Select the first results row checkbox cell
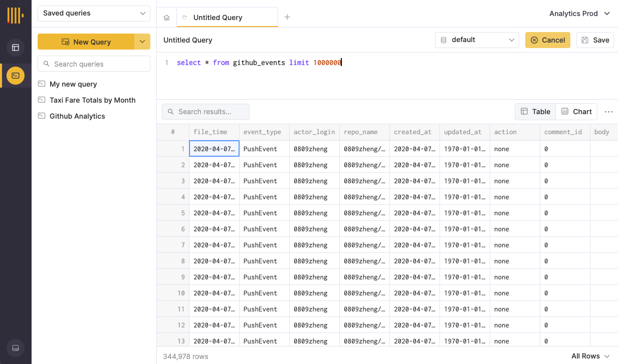Image resolution: width=618 pixels, height=364 pixels. pos(172,149)
